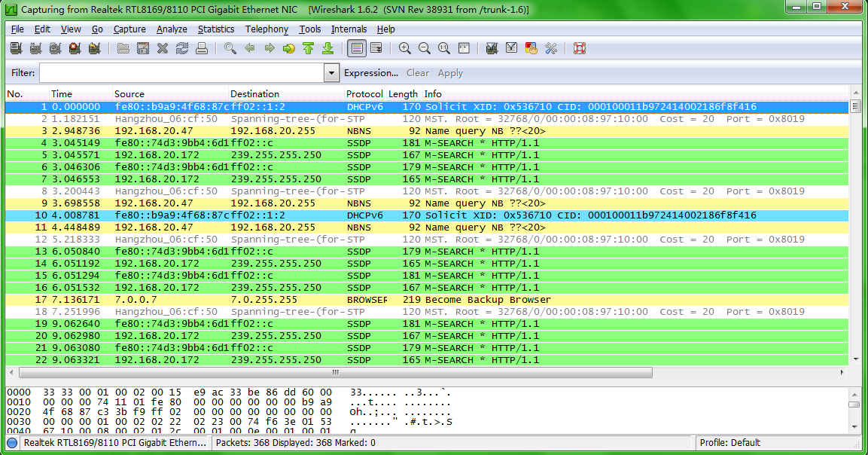This screenshot has width=868, height=455.
Task: Go forward in packet history
Action: [270, 49]
